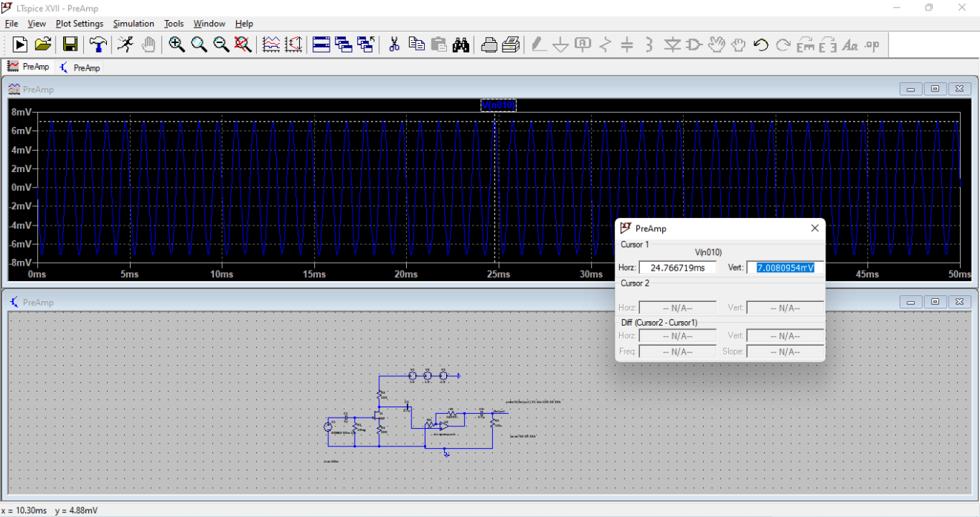980x517 pixels.
Task: Open the Simulation menu
Action: pyautogui.click(x=134, y=24)
